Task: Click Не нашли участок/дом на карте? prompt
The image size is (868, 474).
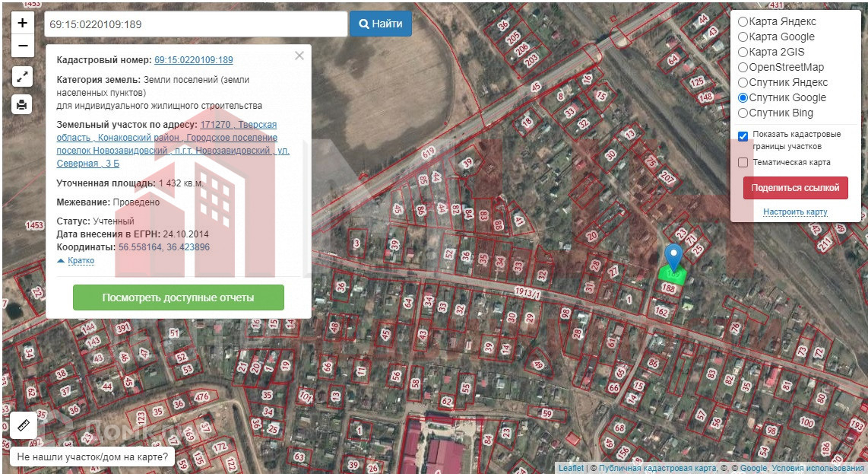Action: point(93,457)
